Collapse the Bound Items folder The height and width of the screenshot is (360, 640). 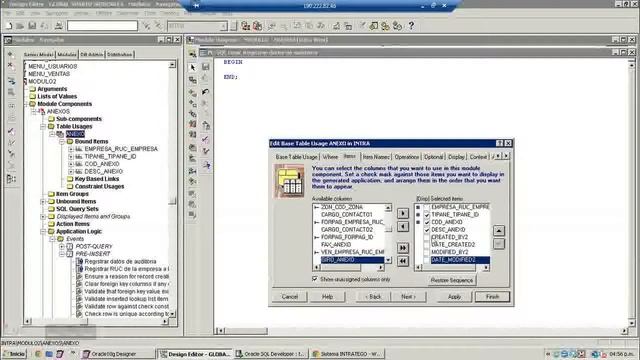(62, 142)
